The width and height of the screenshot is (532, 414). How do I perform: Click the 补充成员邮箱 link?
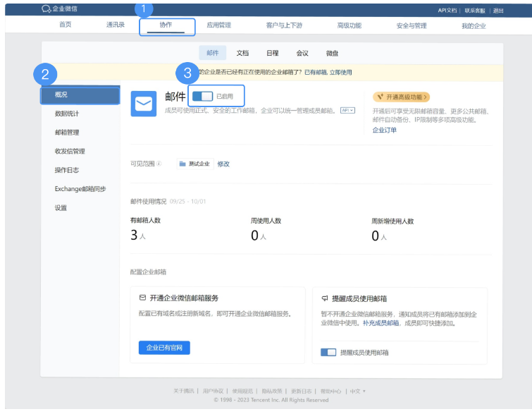point(381,323)
